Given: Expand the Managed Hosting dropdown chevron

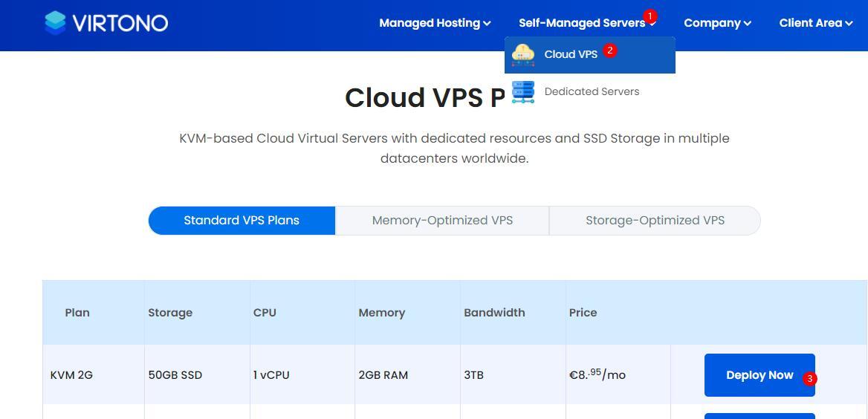Looking at the screenshot, I should [x=487, y=23].
